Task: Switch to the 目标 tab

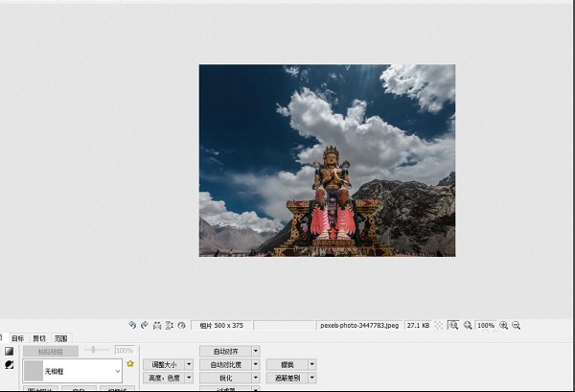Action: [17, 338]
